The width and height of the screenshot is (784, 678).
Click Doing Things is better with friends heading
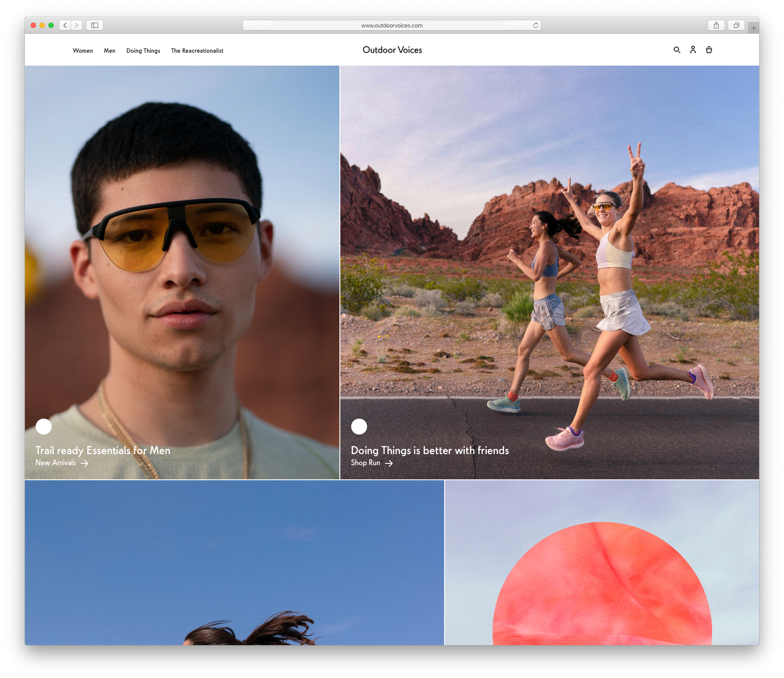point(430,450)
